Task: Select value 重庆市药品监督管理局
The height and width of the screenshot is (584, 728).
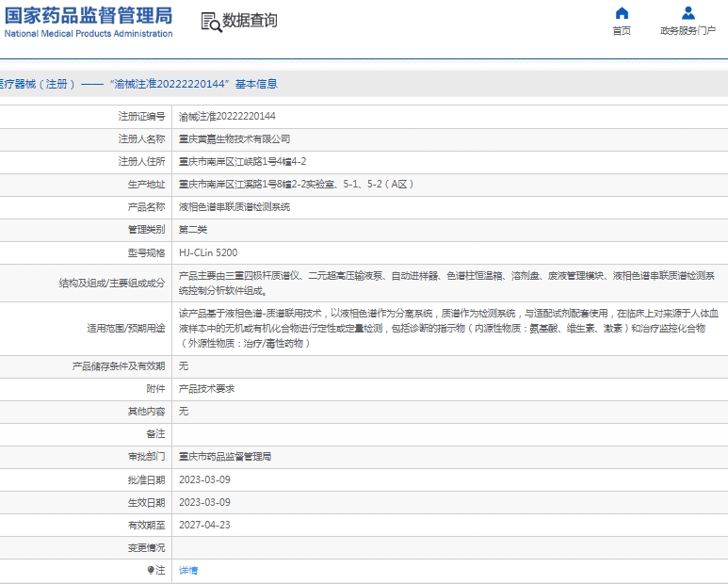Action: click(225, 456)
